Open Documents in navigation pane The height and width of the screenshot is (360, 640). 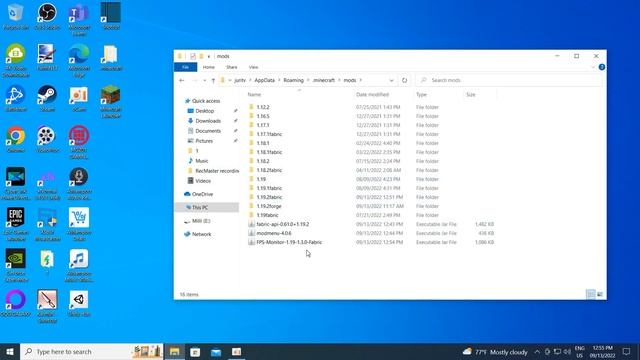tap(208, 131)
